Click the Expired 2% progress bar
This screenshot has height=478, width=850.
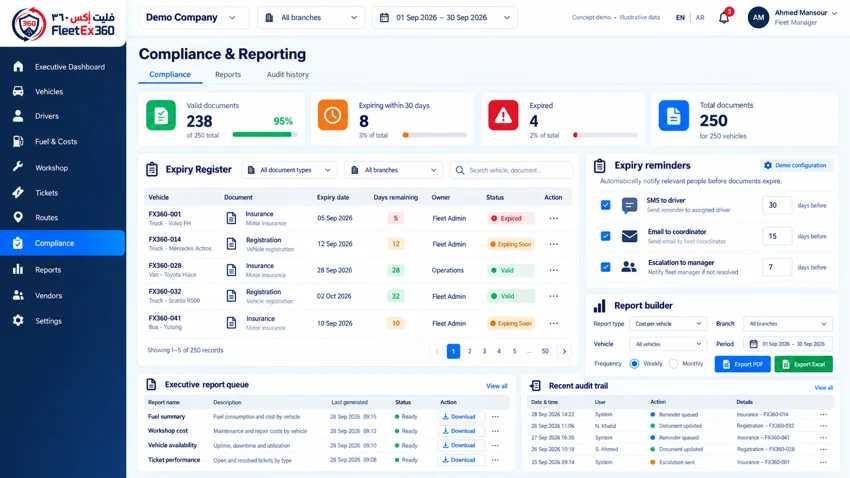[605, 135]
